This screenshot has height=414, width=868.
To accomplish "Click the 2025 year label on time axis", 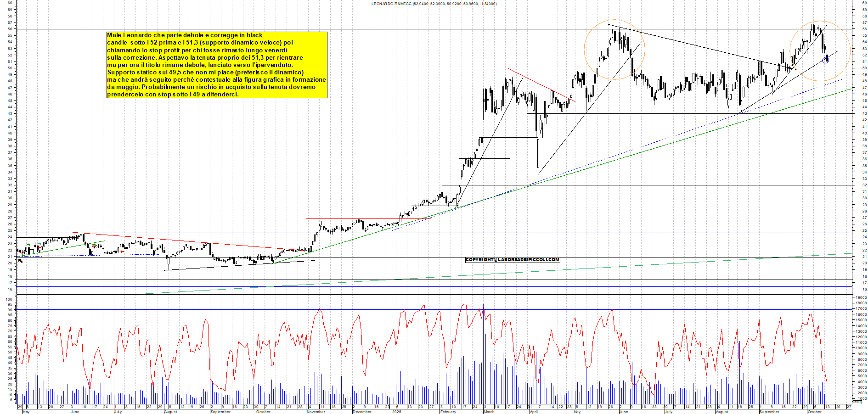I will click(x=396, y=412).
